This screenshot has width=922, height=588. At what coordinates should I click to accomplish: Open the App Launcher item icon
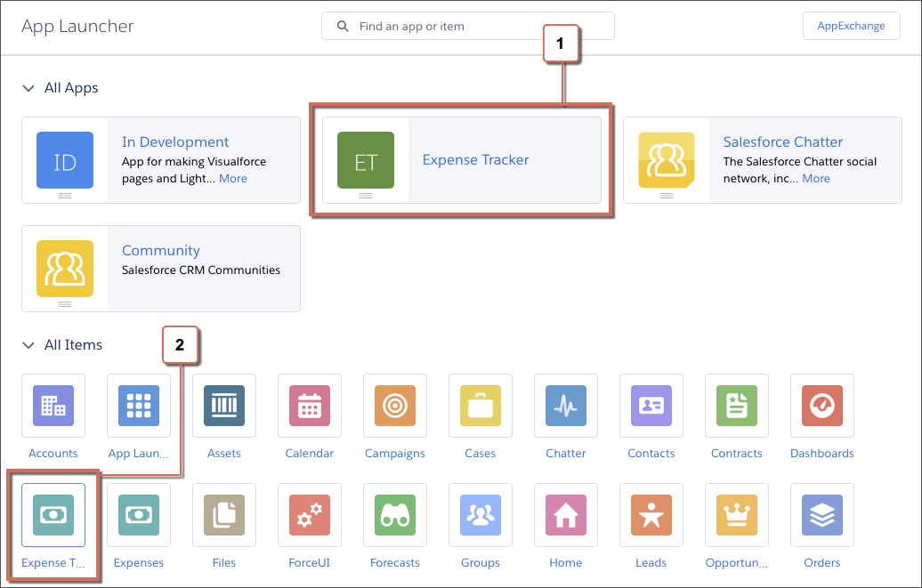pos(139,406)
